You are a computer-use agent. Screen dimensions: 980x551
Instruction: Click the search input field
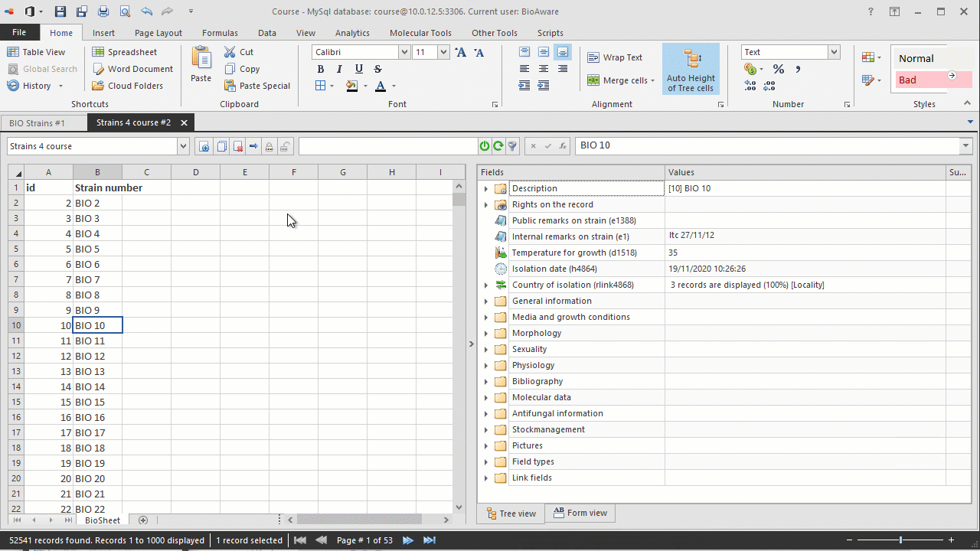(x=388, y=145)
